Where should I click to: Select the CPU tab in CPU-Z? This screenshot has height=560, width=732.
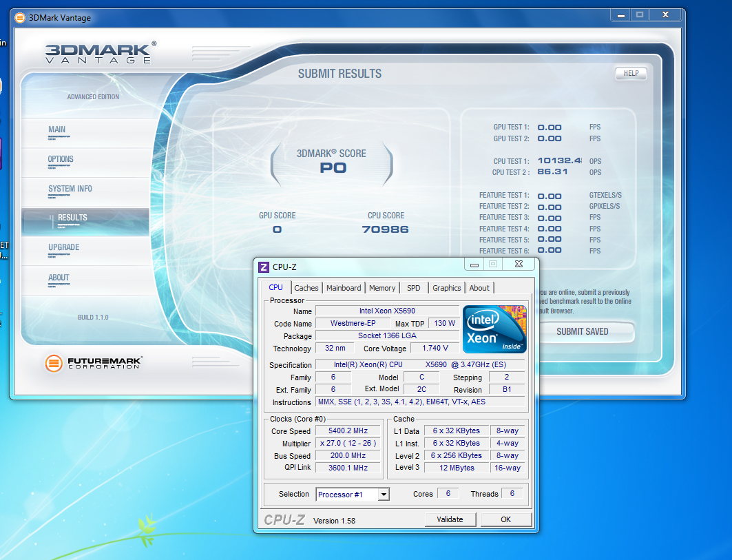pos(276,288)
